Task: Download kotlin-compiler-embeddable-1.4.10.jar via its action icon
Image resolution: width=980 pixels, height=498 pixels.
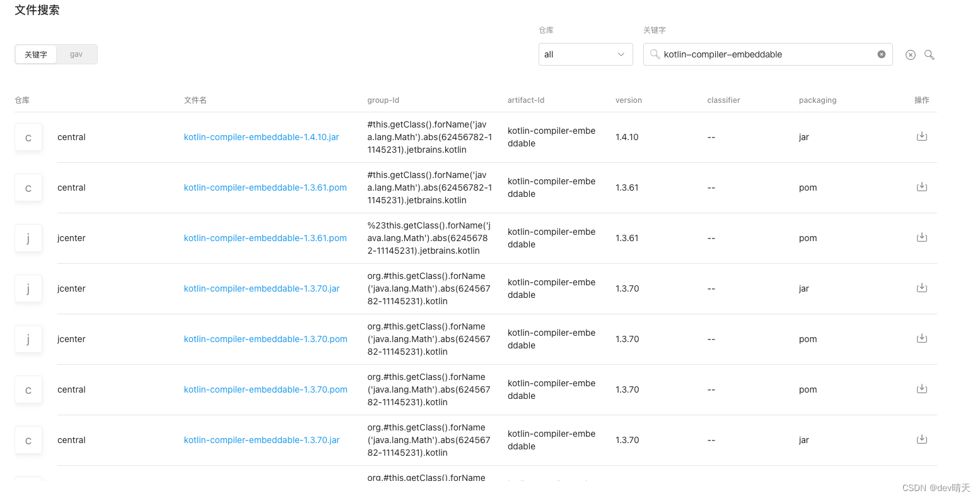Action: tap(921, 136)
